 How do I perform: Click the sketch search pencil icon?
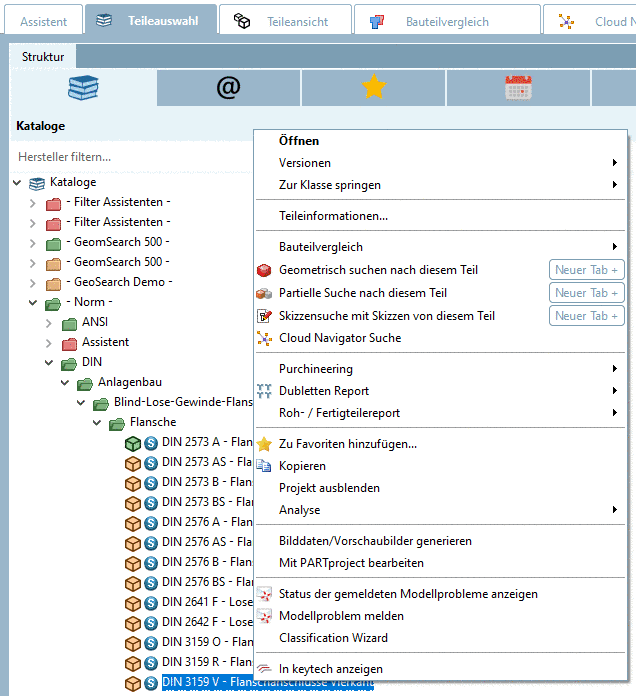[x=264, y=316]
